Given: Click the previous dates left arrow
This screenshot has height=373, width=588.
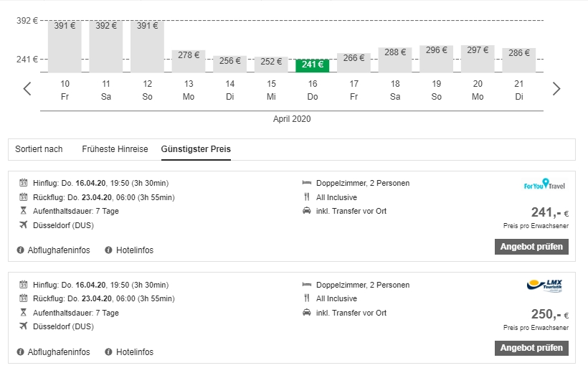Looking at the screenshot, I should coord(27,89).
